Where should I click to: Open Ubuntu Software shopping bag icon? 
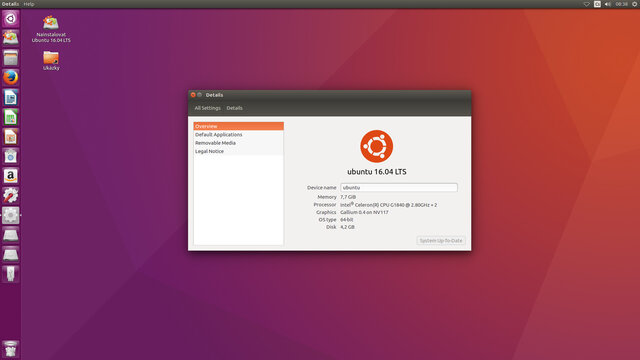point(11,156)
